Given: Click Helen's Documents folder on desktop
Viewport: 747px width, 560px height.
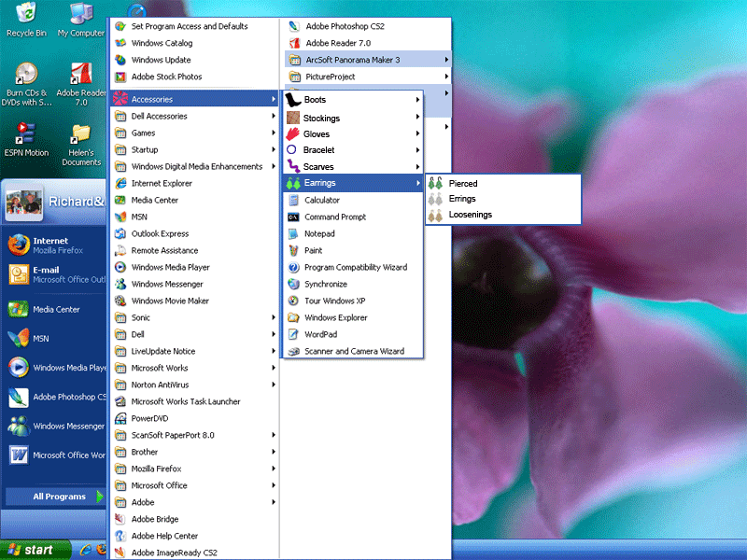Looking at the screenshot, I should click(x=80, y=133).
